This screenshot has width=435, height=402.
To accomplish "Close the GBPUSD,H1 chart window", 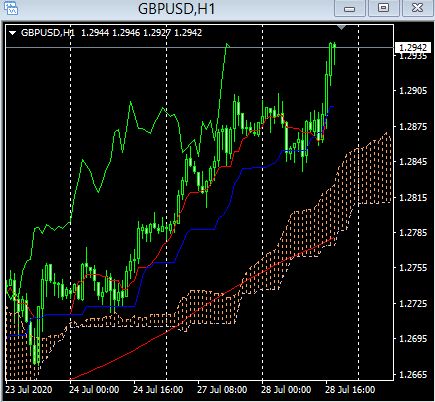I will (417, 8).
